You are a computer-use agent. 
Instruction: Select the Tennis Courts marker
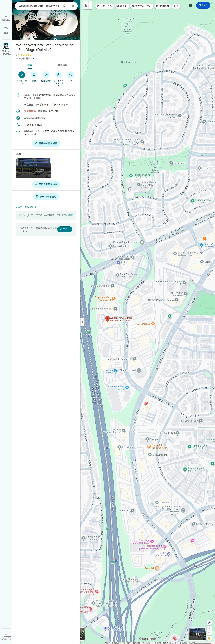[190, 447]
